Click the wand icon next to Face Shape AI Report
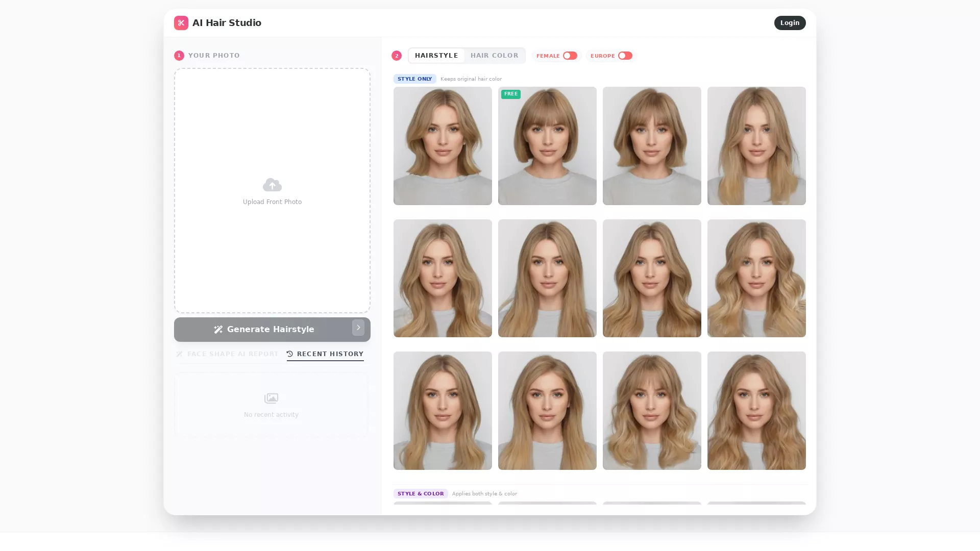This screenshot has width=980, height=551. coord(179,354)
